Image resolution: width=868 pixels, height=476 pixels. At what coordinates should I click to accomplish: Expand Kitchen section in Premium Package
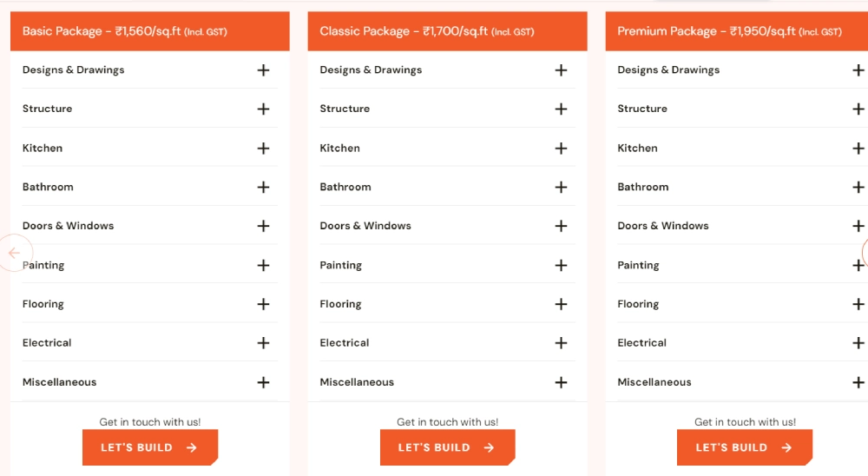[858, 149]
